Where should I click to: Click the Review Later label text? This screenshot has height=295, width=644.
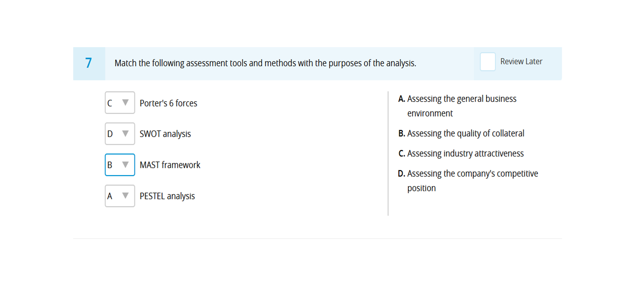[521, 61]
